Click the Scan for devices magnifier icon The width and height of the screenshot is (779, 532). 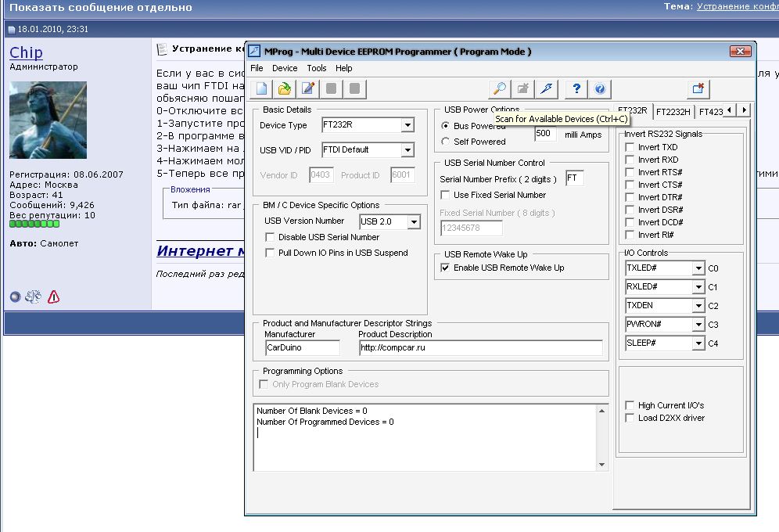(x=499, y=89)
